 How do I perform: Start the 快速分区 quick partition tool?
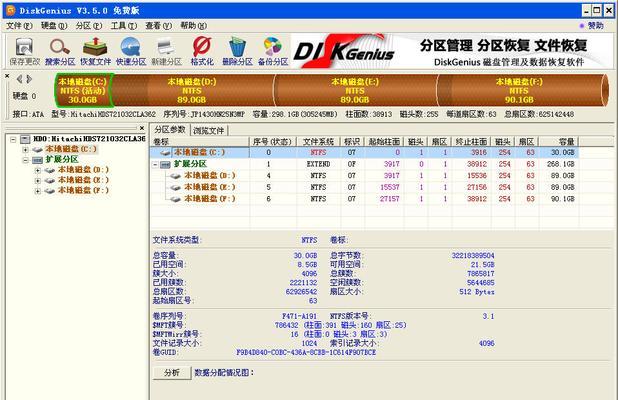pos(131,51)
